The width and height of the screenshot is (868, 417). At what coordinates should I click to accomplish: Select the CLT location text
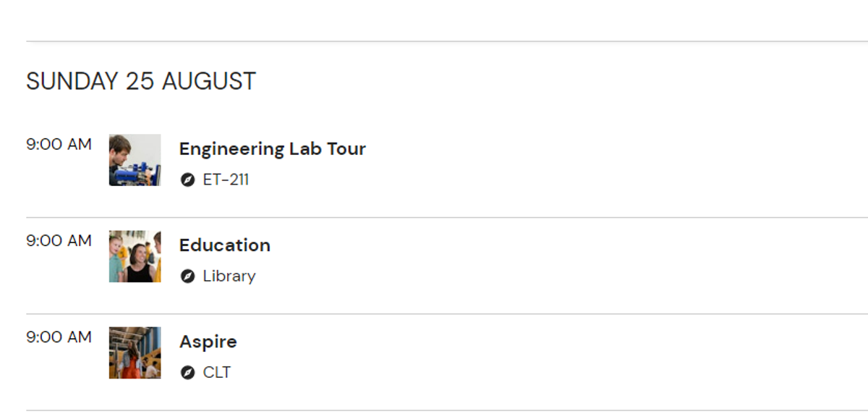point(217,373)
